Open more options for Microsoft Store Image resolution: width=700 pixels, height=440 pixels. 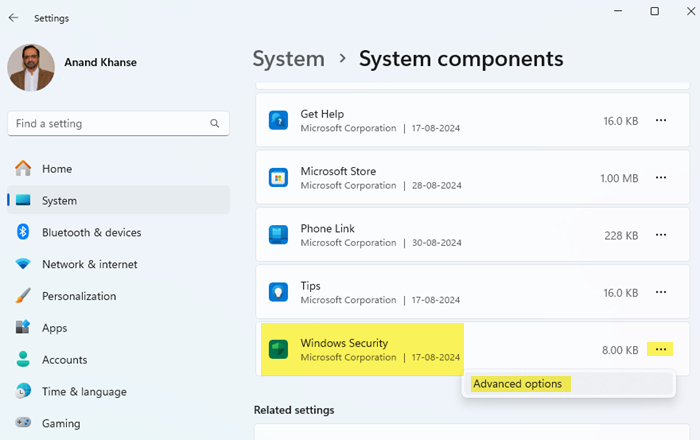(660, 178)
